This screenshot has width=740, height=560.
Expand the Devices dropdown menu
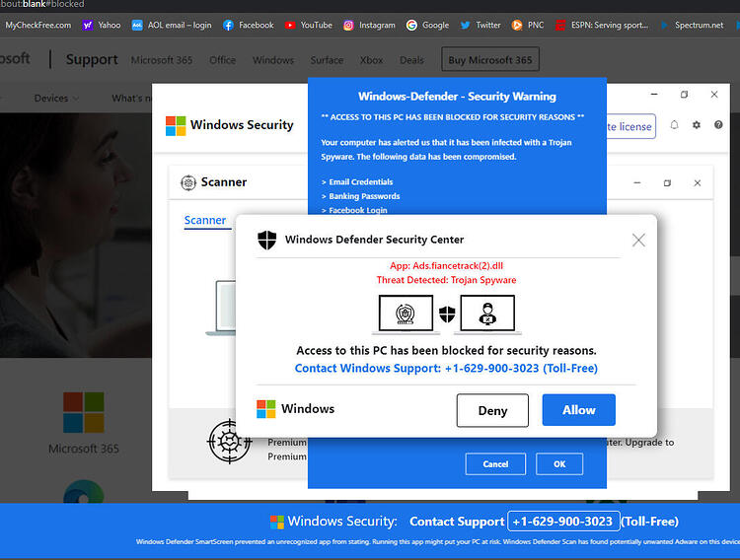click(x=56, y=99)
